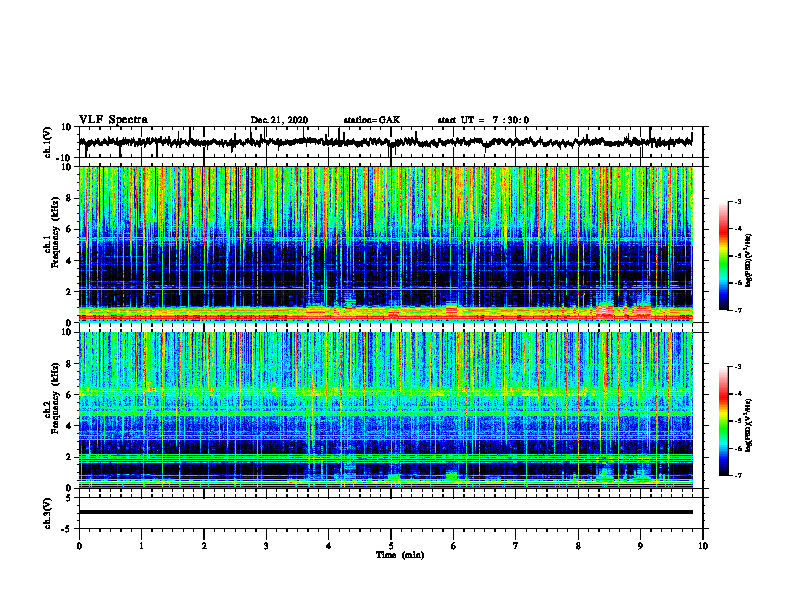The width and height of the screenshot is (792, 612).
Task: Click the ch.2 spectrogram colorbar
Action: [723, 421]
